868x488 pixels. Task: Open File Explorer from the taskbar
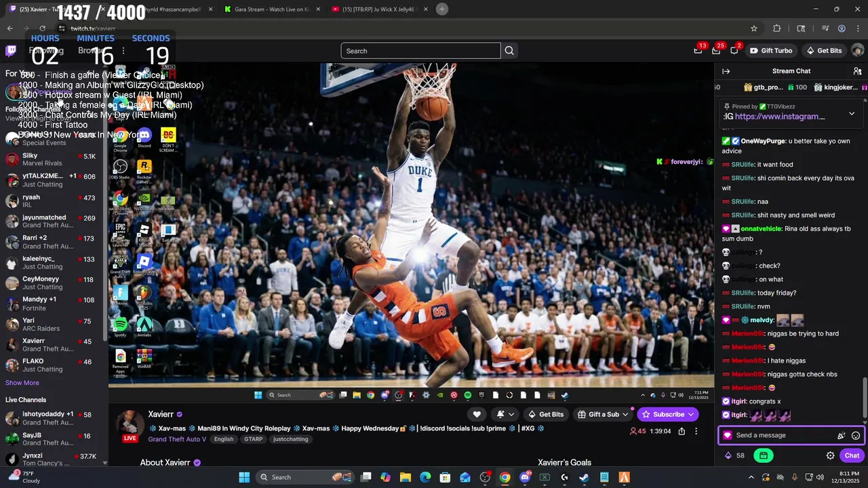[x=406, y=477]
